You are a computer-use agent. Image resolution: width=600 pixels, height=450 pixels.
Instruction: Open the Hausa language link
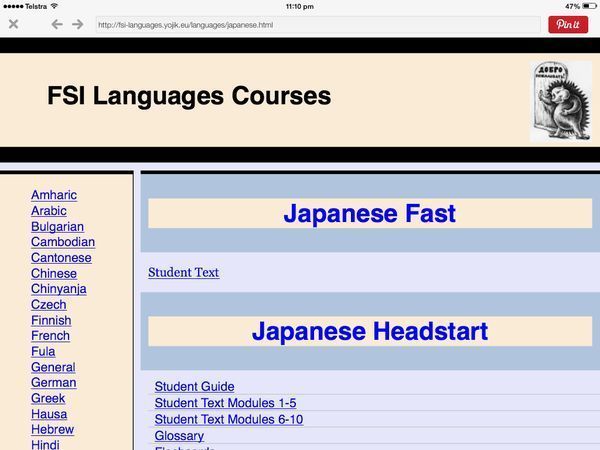click(49, 414)
